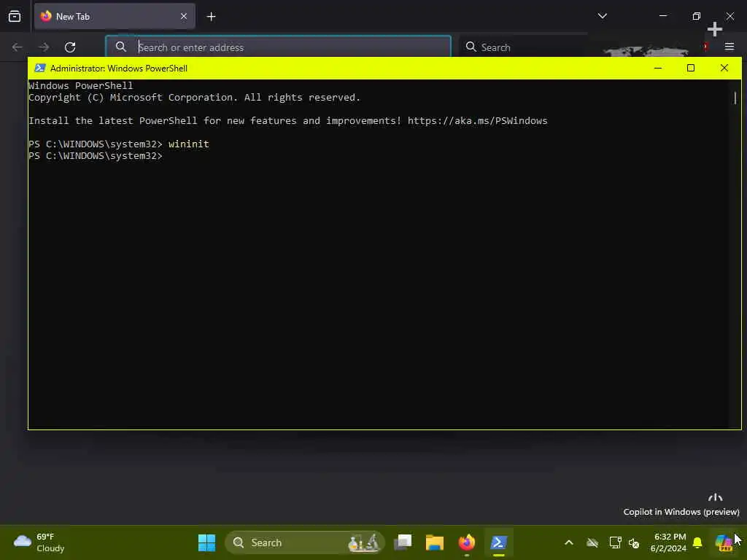Image resolution: width=747 pixels, height=560 pixels.
Task: Restore down the Firefox window
Action: [x=697, y=16]
